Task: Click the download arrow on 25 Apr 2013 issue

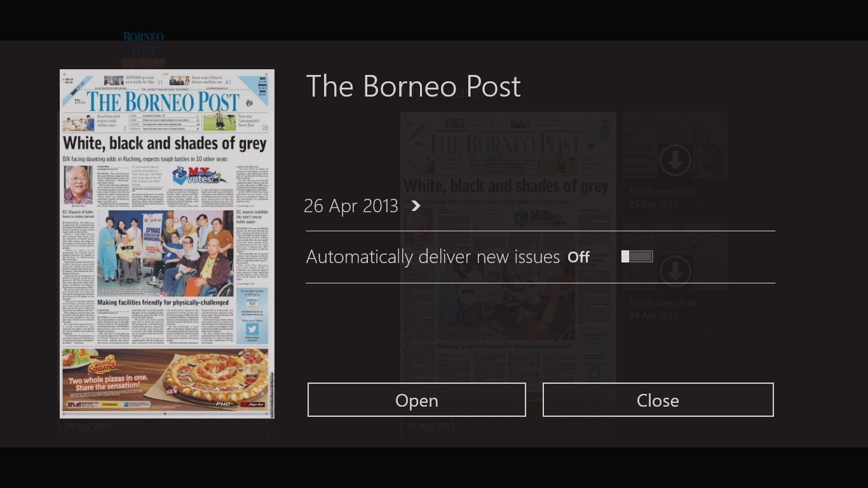Action: 675,160
